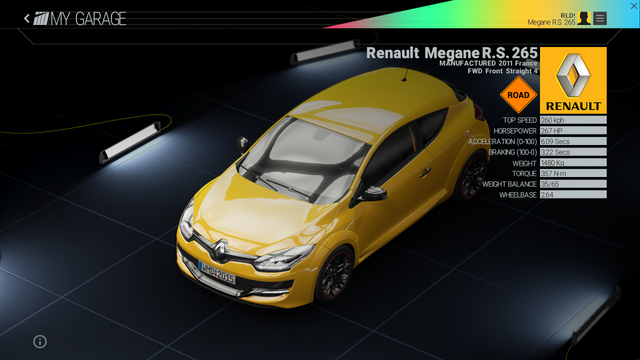This screenshot has width=640, height=360.
Task: Select the WHEELBASE label
Action: [518, 195]
